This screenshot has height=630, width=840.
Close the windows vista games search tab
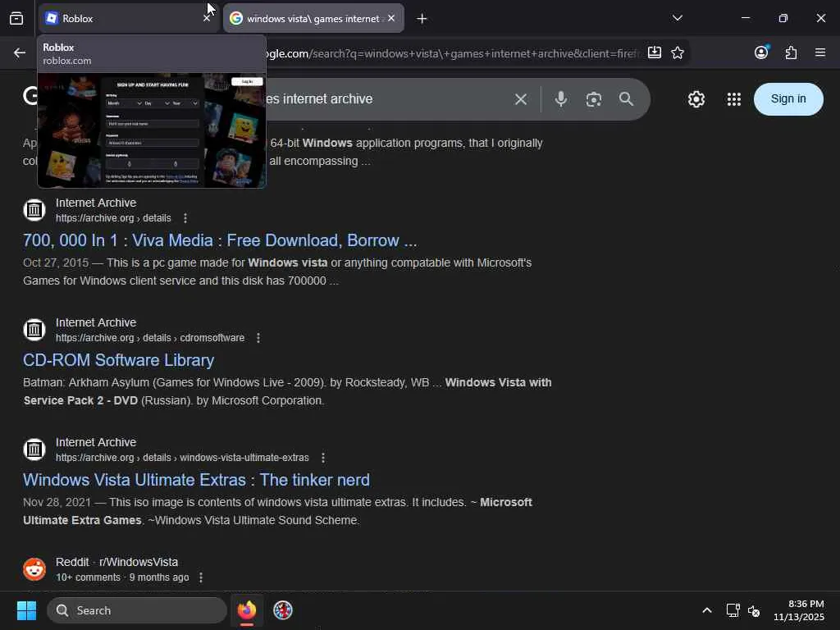[391, 18]
